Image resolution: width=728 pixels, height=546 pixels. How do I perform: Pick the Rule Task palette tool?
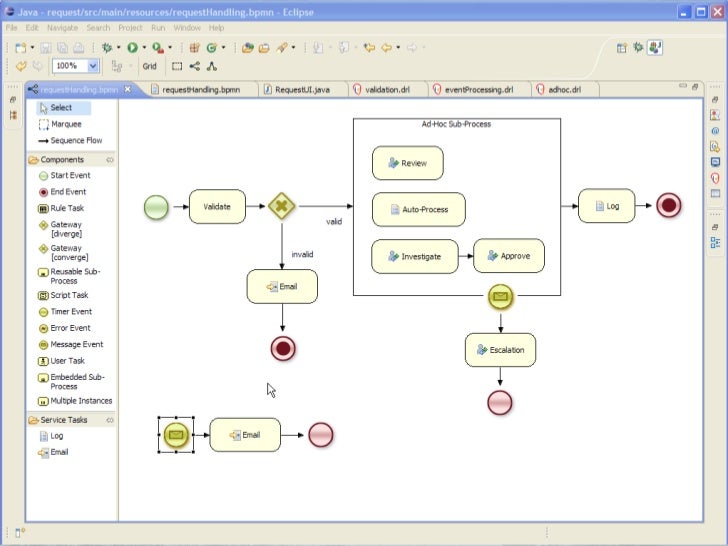[61, 208]
